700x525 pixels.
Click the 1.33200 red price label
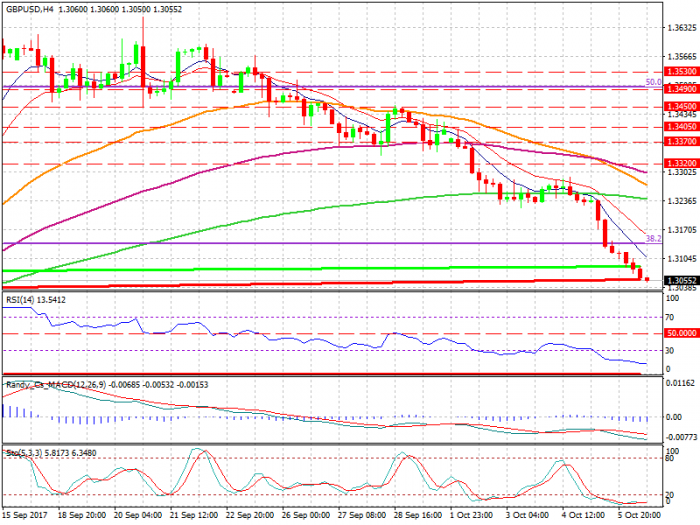[680, 162]
